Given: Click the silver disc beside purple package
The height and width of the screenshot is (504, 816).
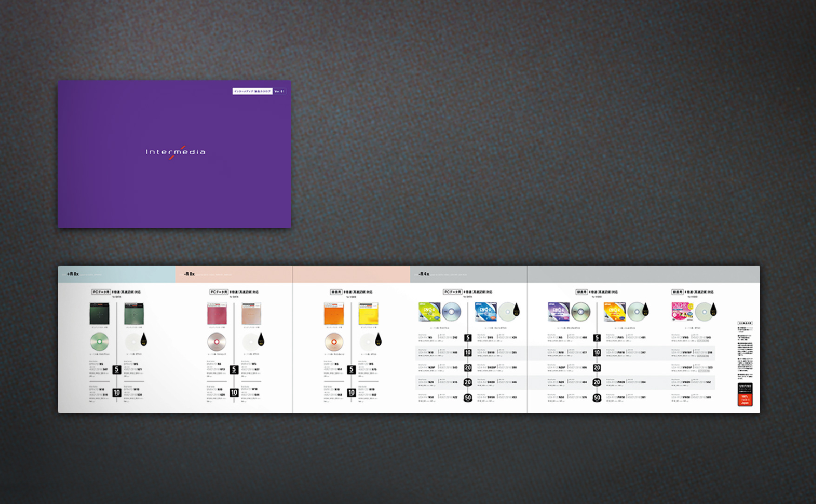Looking at the screenshot, I should [581, 312].
